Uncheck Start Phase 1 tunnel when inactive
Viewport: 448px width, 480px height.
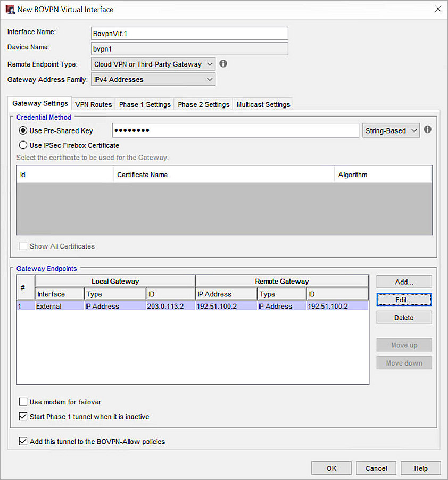(x=23, y=416)
